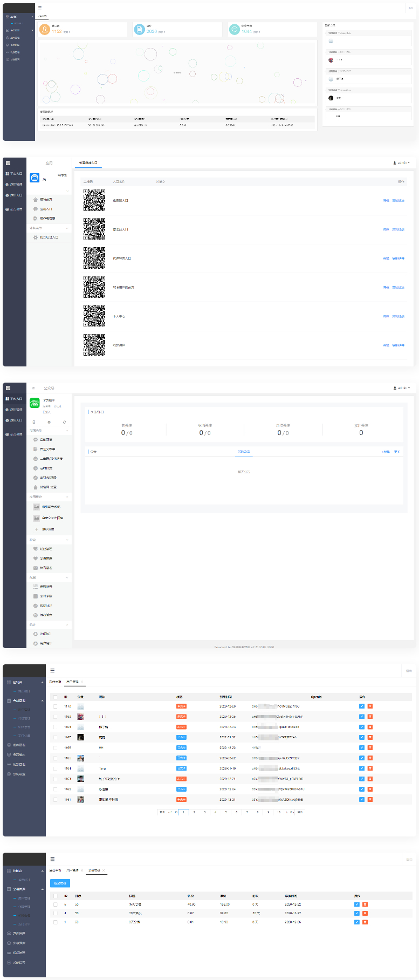Open the admin dropdown in the 公众号 panel

401,388
